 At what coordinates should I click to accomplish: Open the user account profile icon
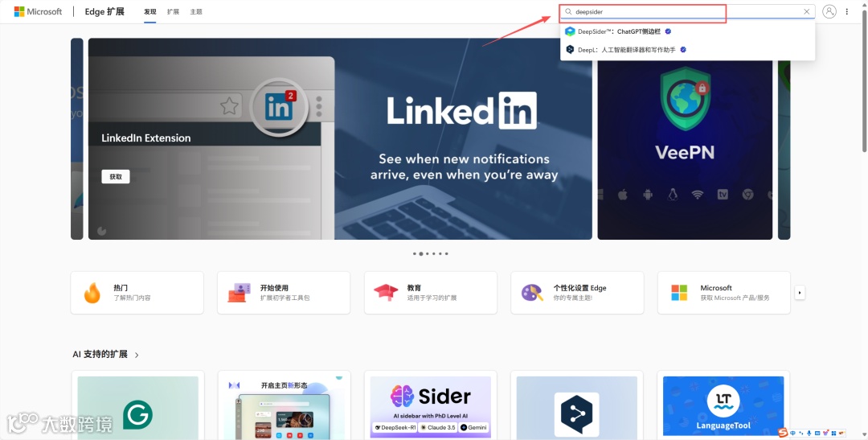(829, 11)
